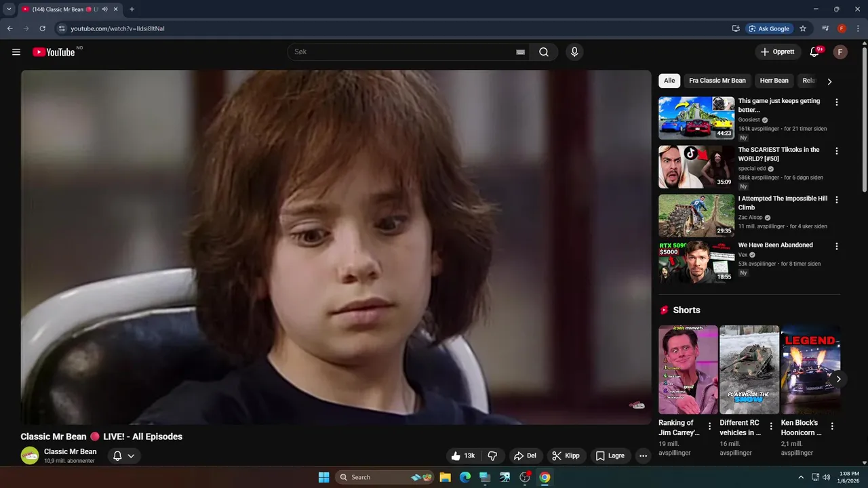Image resolution: width=868 pixels, height=488 pixels.
Task: Open Classic Mr Bean channel avatar
Action: pyautogui.click(x=30, y=455)
